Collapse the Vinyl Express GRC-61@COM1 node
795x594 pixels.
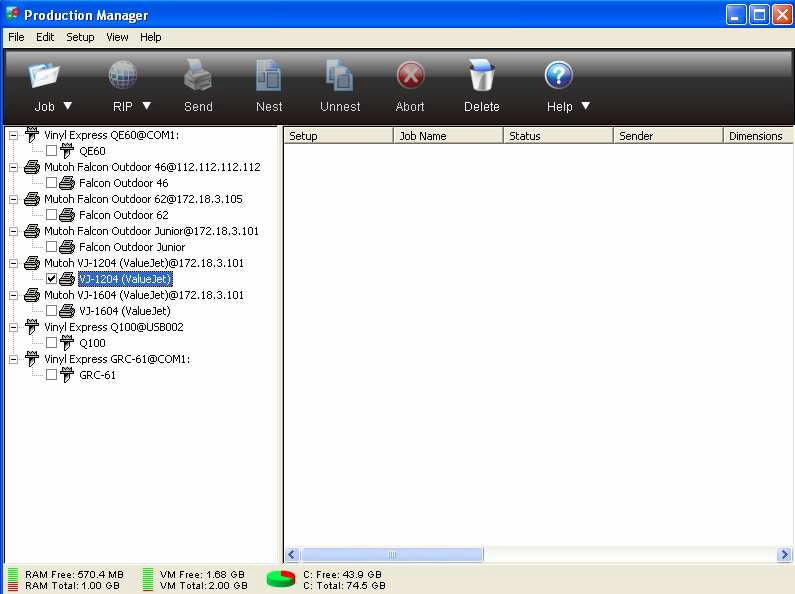tap(14, 359)
